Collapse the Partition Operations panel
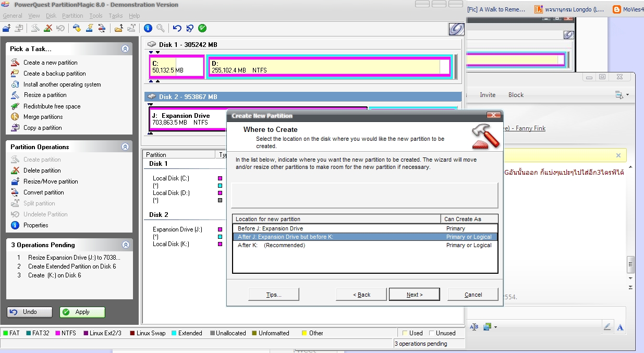This screenshot has height=353, width=644. (x=125, y=147)
